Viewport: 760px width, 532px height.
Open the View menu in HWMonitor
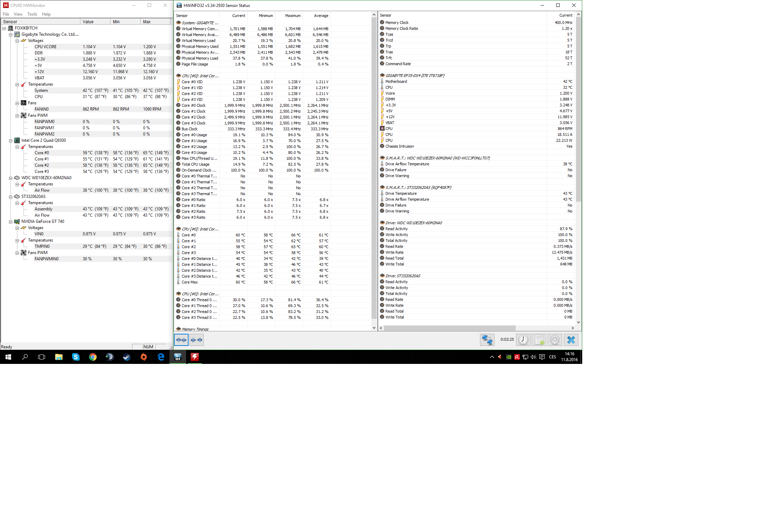point(18,14)
